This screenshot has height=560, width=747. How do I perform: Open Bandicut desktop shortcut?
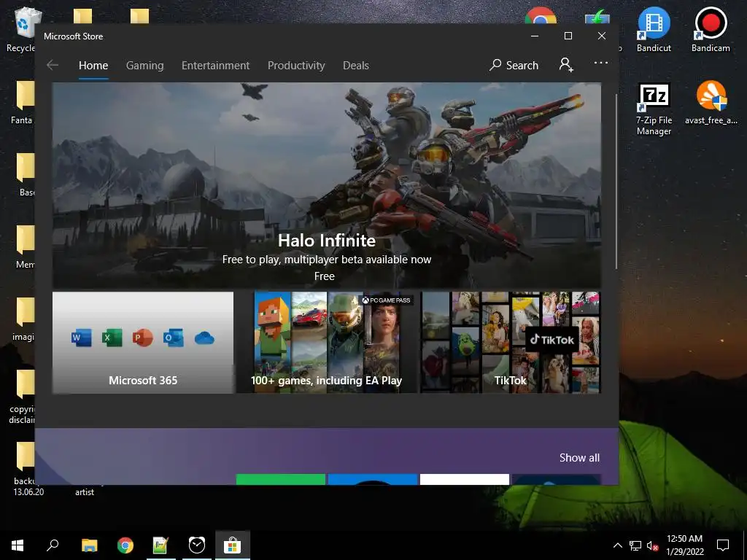click(x=654, y=29)
